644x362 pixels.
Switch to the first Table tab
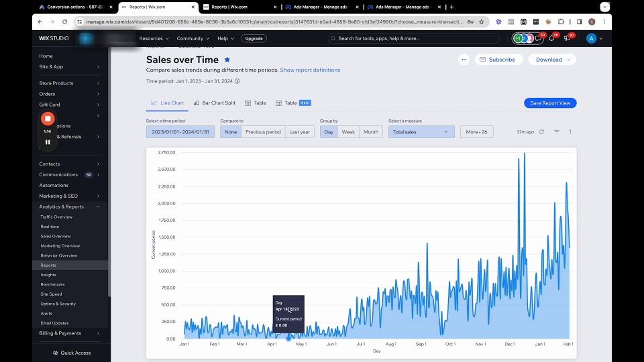point(256,103)
